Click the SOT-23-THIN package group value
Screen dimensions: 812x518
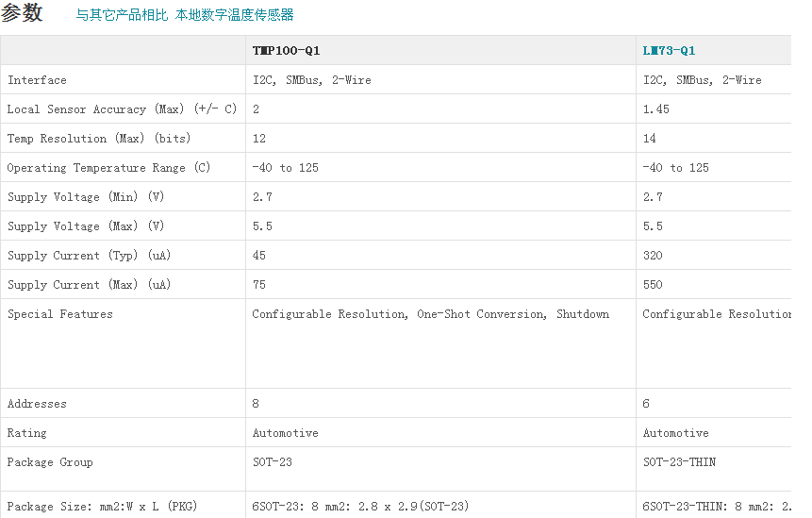pyautogui.click(x=679, y=462)
